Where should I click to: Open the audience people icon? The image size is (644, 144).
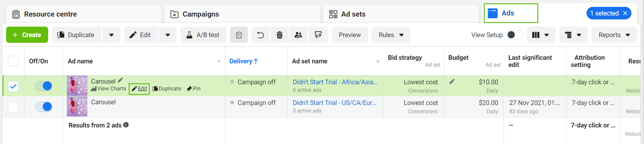tap(298, 35)
